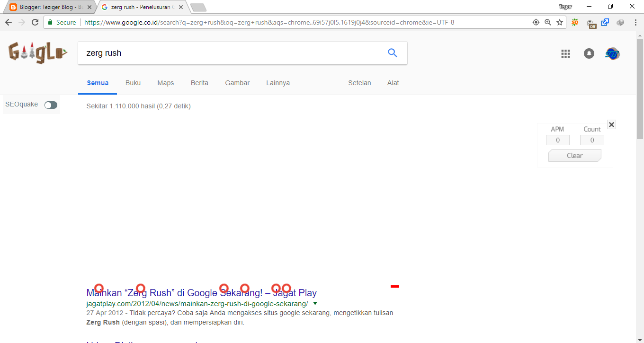Image resolution: width=644 pixels, height=343 pixels.
Task: Toggle the SEOquake switch
Action: pyautogui.click(x=51, y=105)
